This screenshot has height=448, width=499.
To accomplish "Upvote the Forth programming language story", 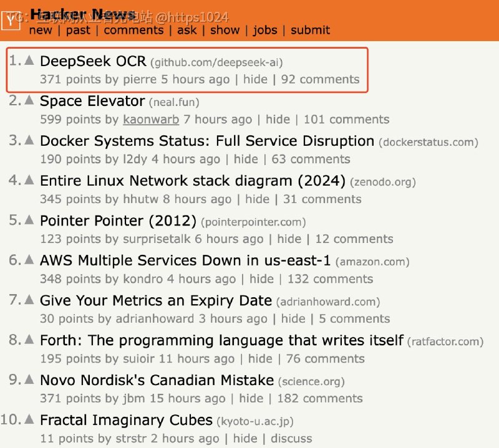I will (x=29, y=339).
